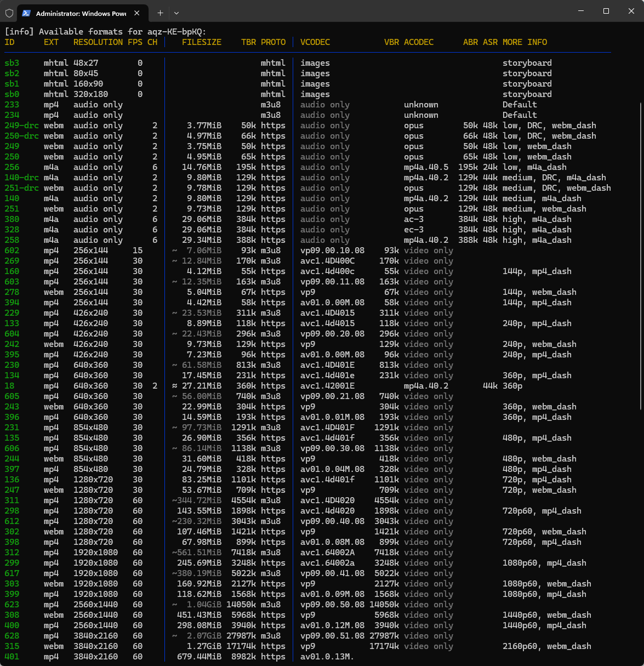Click format ID 602

point(12,251)
